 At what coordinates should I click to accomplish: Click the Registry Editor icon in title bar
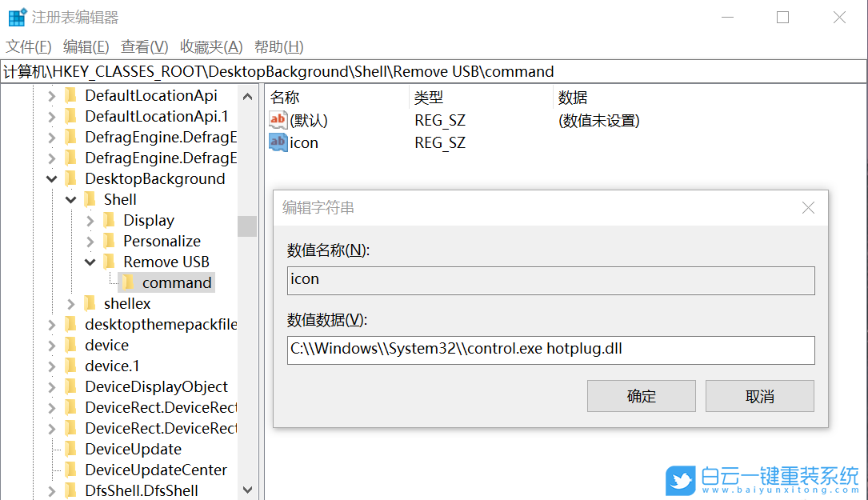pyautogui.click(x=16, y=16)
